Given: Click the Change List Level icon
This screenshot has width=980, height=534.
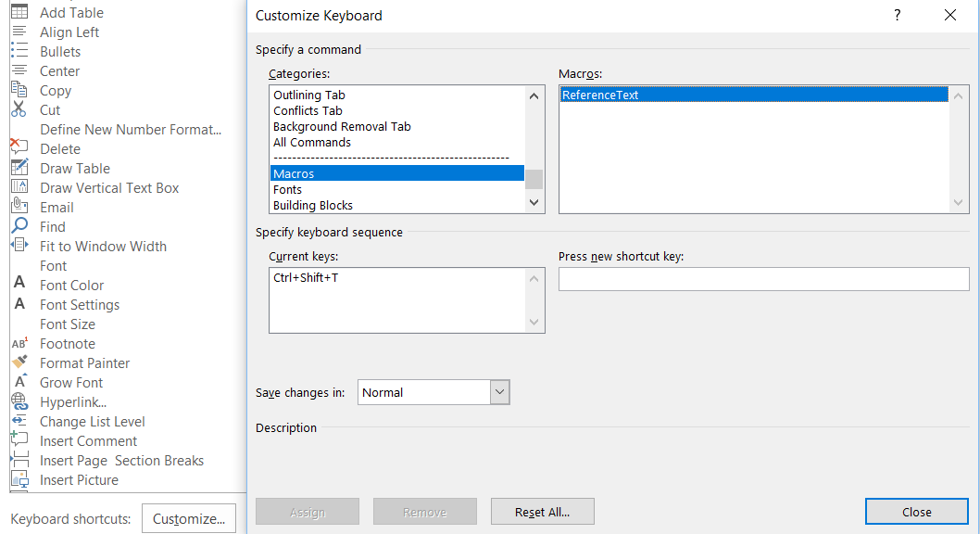Looking at the screenshot, I should (x=19, y=420).
